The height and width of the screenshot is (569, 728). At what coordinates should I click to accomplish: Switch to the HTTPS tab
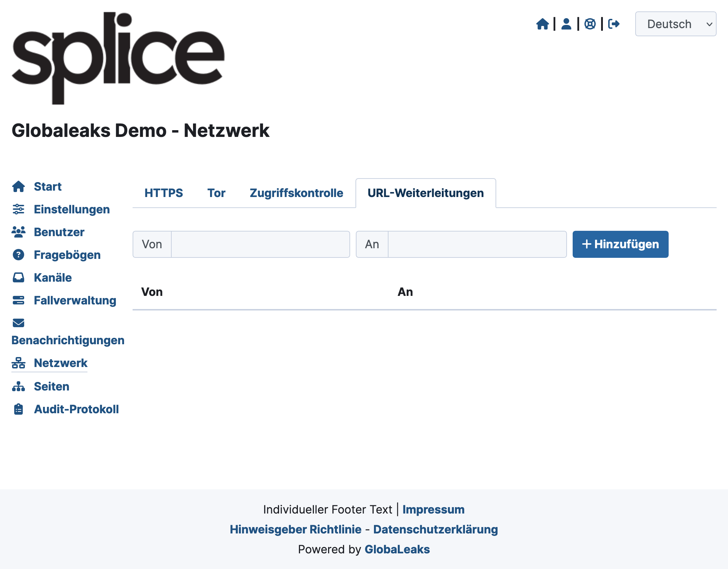tap(164, 193)
